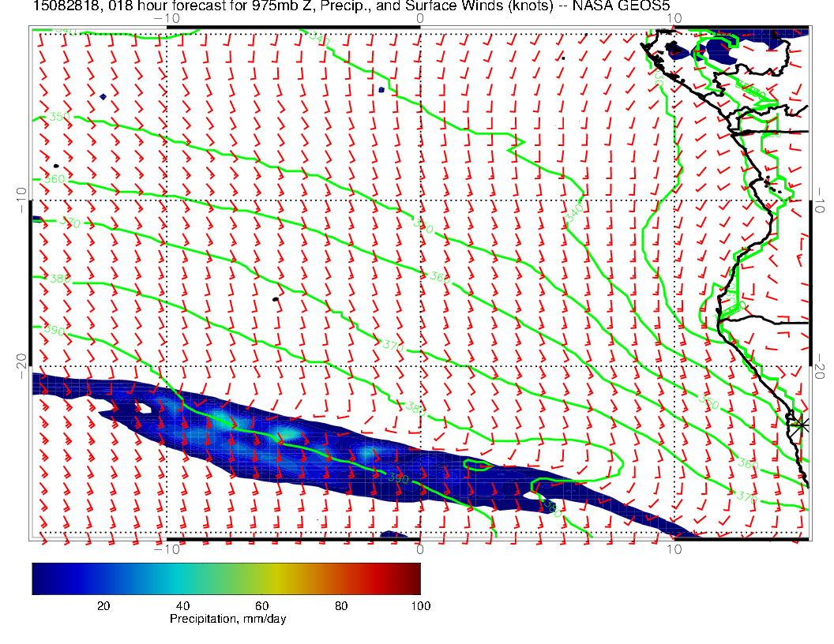Image resolution: width=834 pixels, height=644 pixels.
Task: Click the white hole at rain band's western end
Action: pos(145,409)
